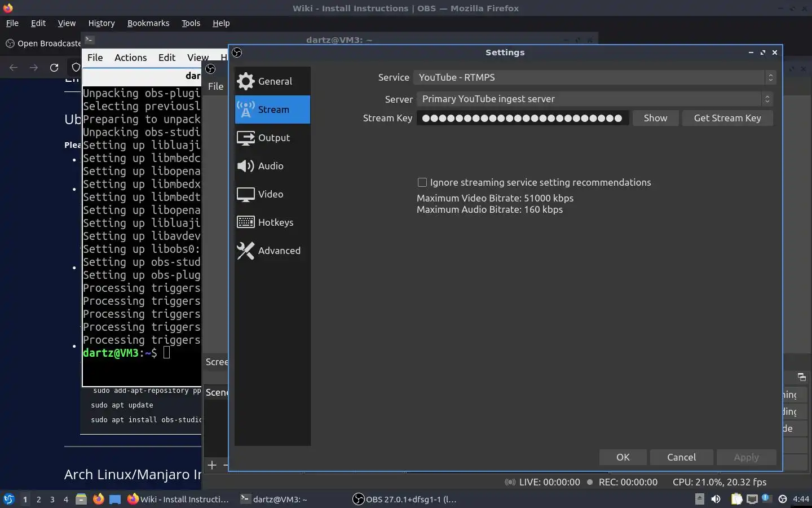
Task: Open the Advanced settings section
Action: [272, 251]
